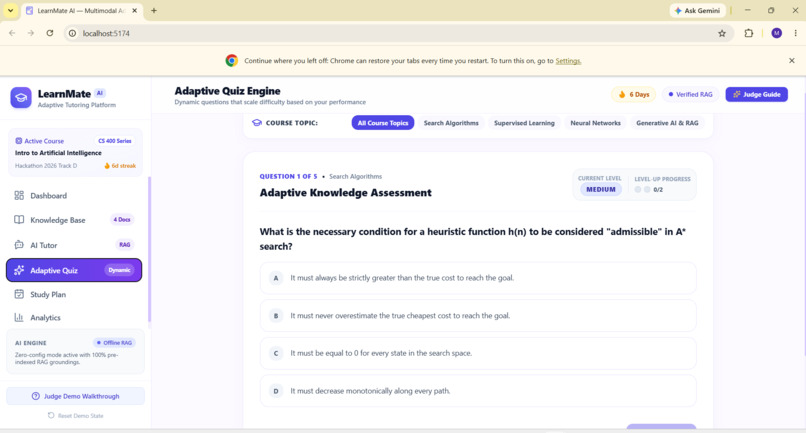This screenshot has width=806, height=433.
Task: Select All Course Topics filter
Action: tap(382, 123)
